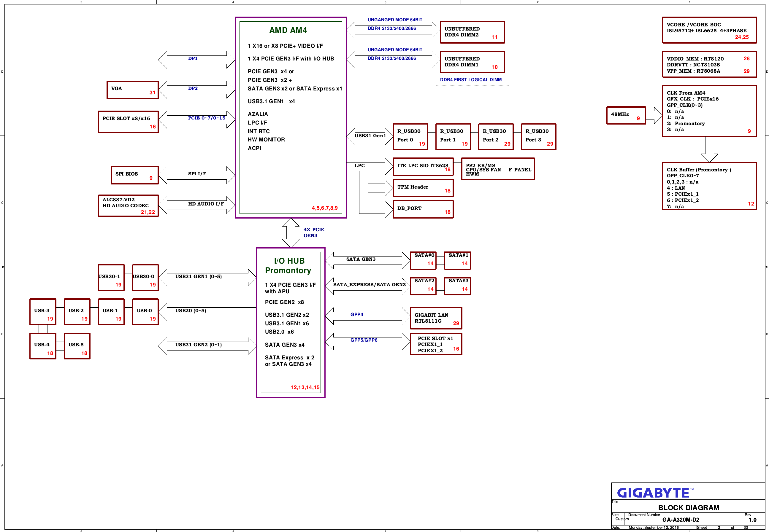Select the SATA GEN3 arrow label
This screenshot has height=532, width=769.
361,259
